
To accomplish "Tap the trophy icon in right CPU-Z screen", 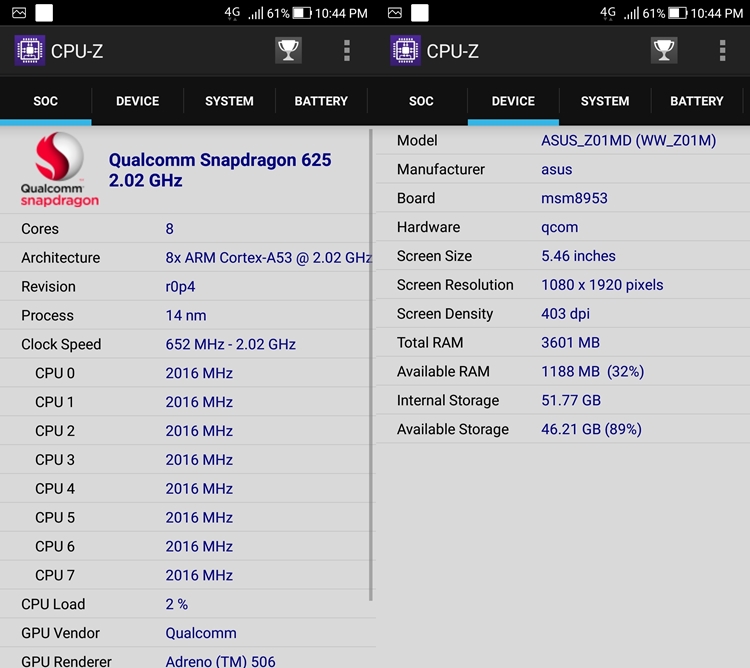I will 664,50.
